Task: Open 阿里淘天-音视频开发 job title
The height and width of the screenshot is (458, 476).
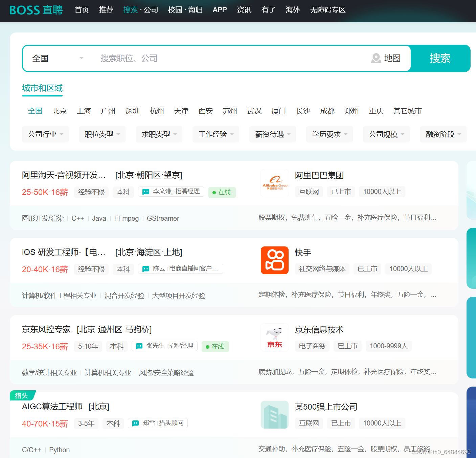Action: (64, 175)
